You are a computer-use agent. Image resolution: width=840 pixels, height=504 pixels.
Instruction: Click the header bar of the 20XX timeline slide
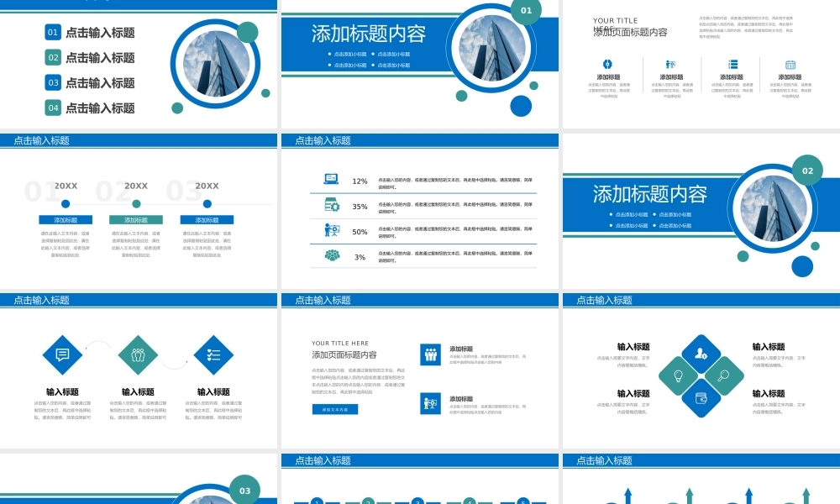coord(139,140)
